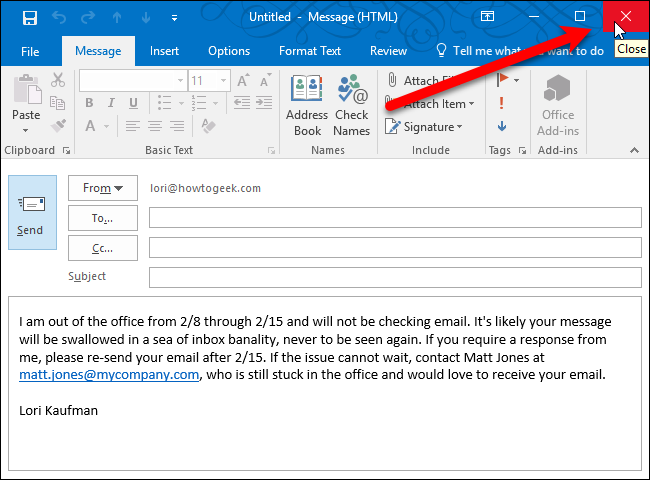
Task: Toggle Low Importance down arrow
Action: pyautogui.click(x=502, y=126)
